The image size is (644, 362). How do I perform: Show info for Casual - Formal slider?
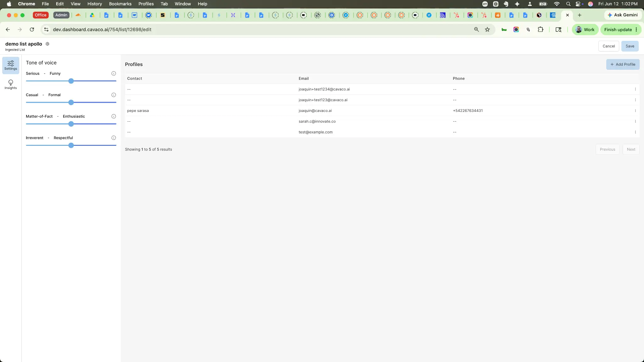[114, 95]
